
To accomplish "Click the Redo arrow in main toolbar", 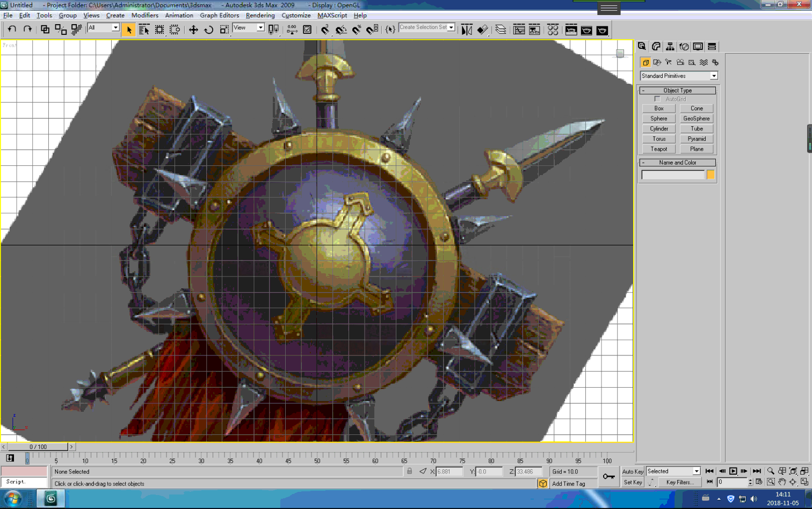I will (27, 30).
